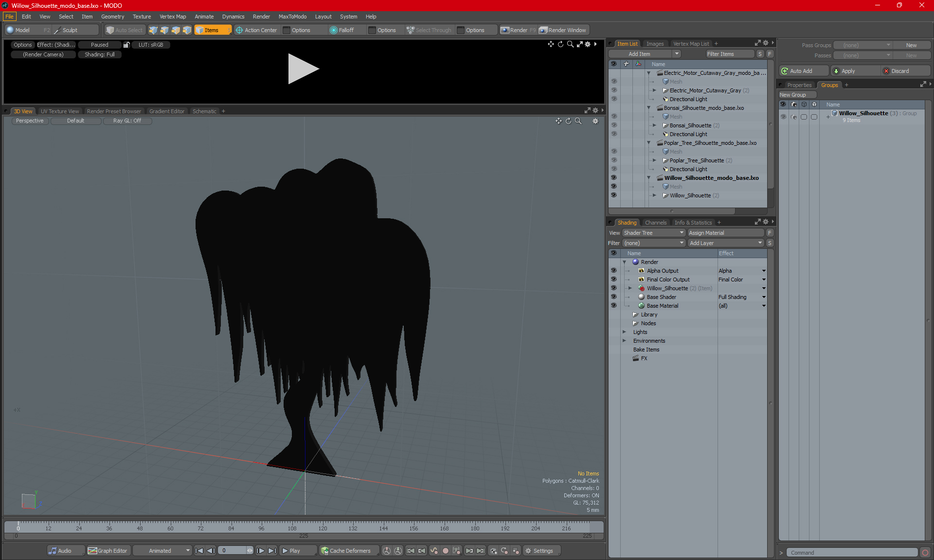This screenshot has height=560, width=934.
Task: Collapse Willow_Silhouette_modo_base.lxo scene tree
Action: [649, 178]
